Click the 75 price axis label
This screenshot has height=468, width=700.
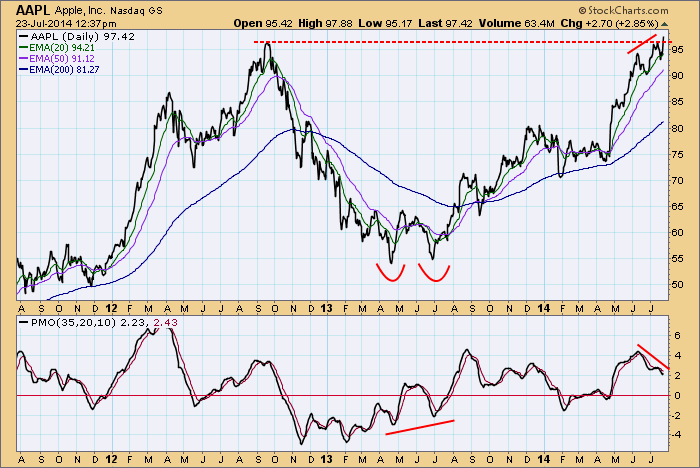(x=678, y=155)
